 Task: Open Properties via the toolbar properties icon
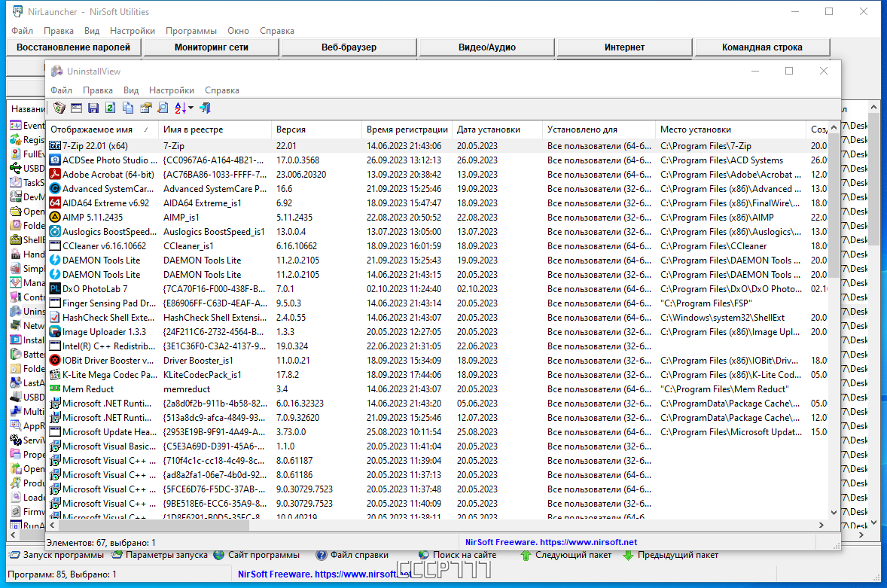(145, 108)
